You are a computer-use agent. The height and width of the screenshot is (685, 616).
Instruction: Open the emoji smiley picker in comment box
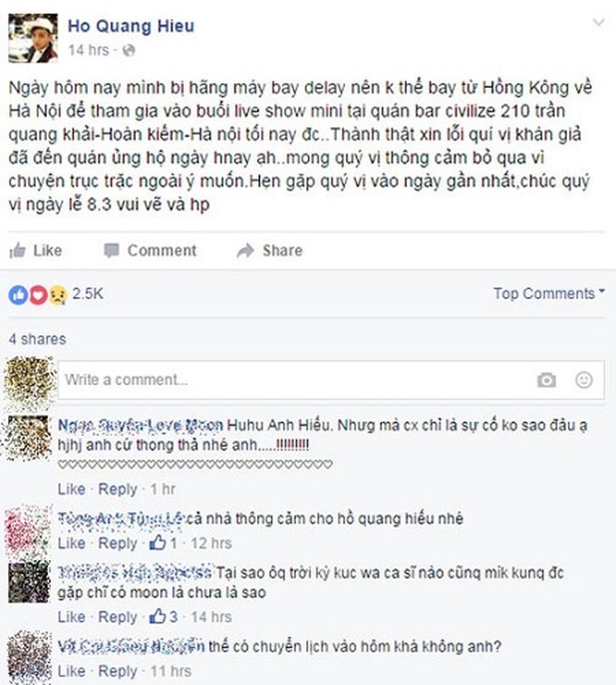(x=583, y=380)
